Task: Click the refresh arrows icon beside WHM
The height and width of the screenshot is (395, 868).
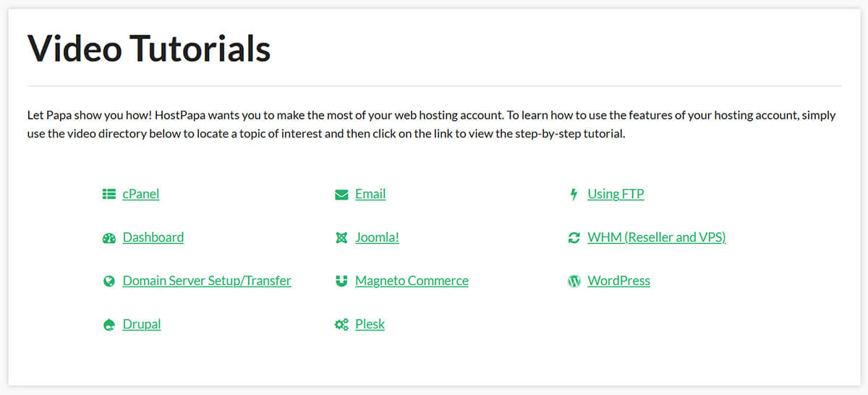Action: (574, 238)
